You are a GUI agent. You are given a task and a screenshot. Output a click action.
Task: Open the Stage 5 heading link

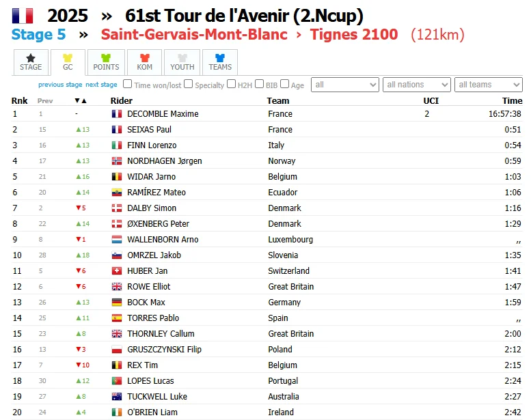point(38,35)
